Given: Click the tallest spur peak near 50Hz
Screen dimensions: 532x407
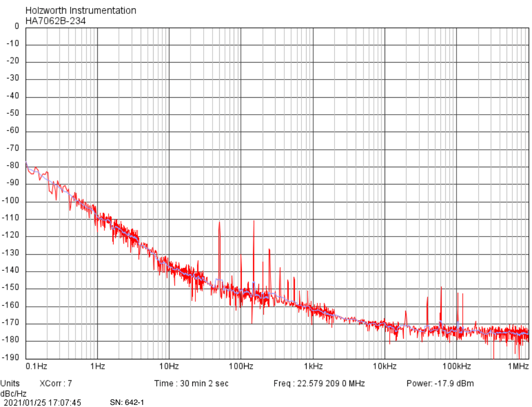Looking at the screenshot, I should click(x=220, y=223).
